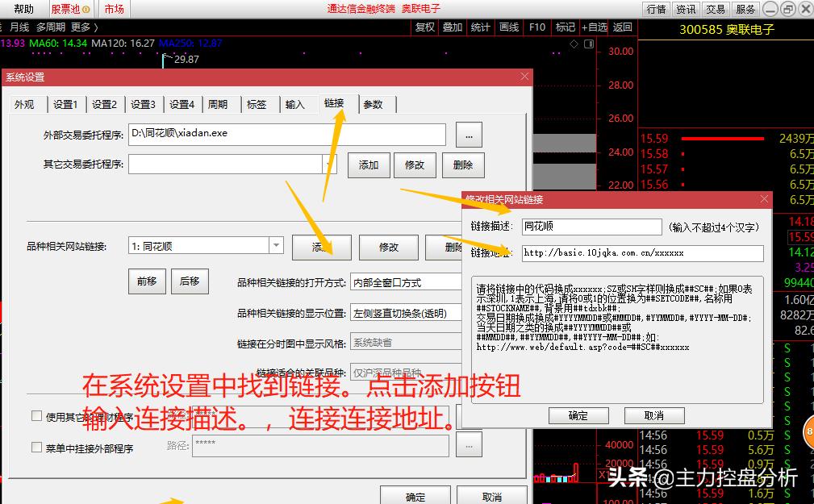Click 后移 button
This screenshot has width=814, height=504.
[190, 281]
